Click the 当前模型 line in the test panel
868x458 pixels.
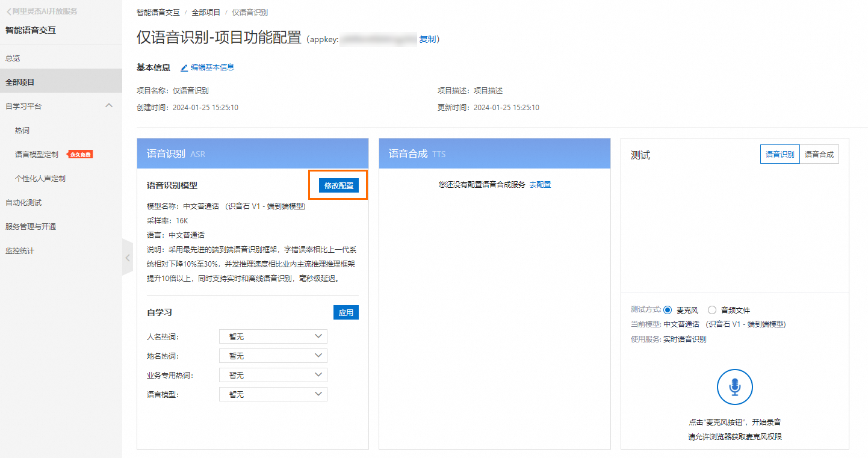tap(708, 324)
